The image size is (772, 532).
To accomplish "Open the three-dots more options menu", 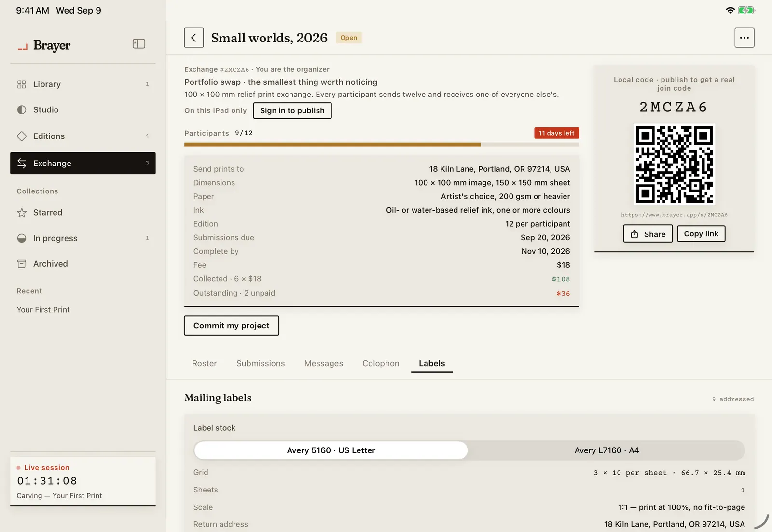I will tap(744, 38).
